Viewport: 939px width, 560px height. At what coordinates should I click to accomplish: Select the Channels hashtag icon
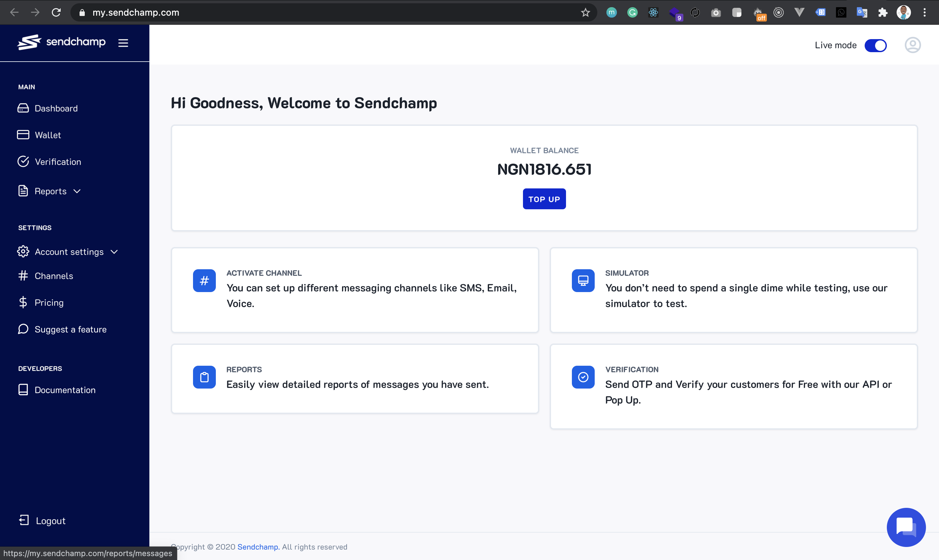[x=23, y=275]
